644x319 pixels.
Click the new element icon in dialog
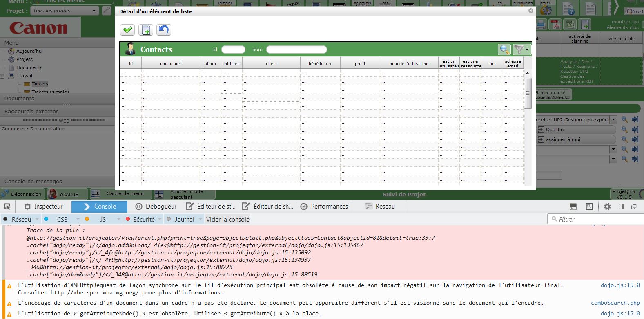pos(146,30)
